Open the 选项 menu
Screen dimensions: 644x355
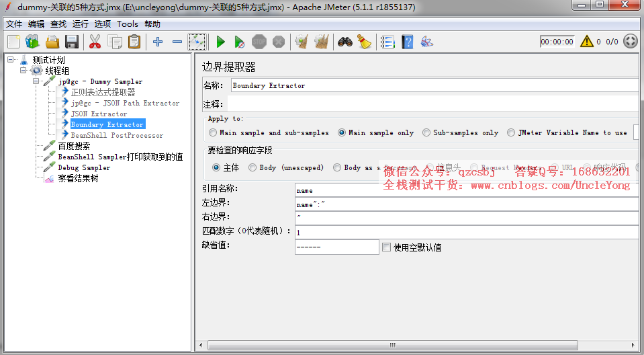[x=102, y=24]
